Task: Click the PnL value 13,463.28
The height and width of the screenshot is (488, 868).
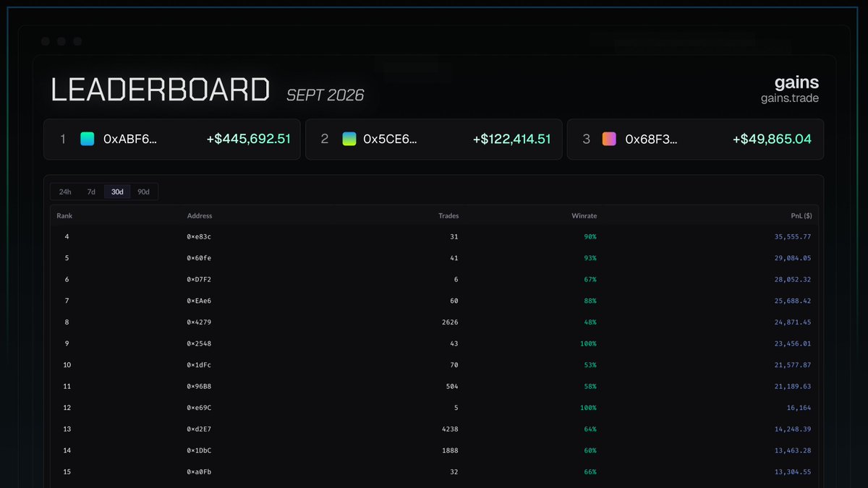Action: click(x=792, y=451)
